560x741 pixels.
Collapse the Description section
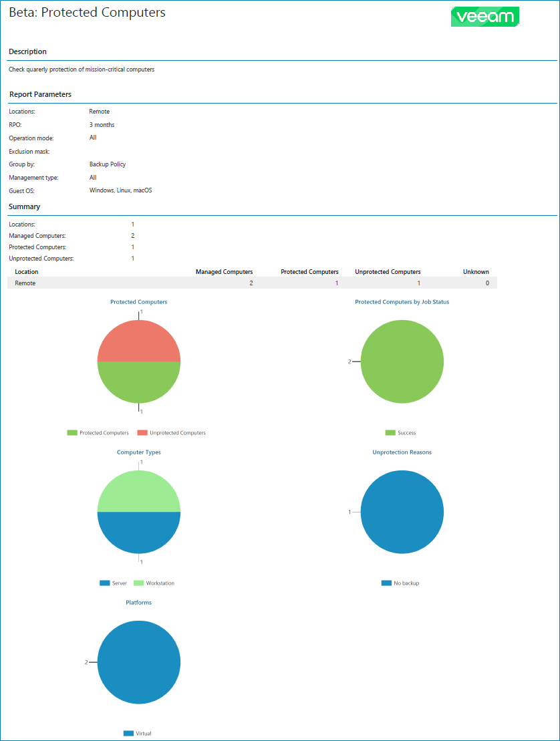(28, 51)
